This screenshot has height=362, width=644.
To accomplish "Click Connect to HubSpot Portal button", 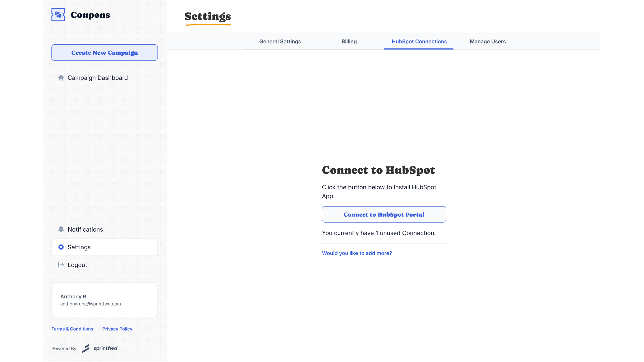I will 384,215.
